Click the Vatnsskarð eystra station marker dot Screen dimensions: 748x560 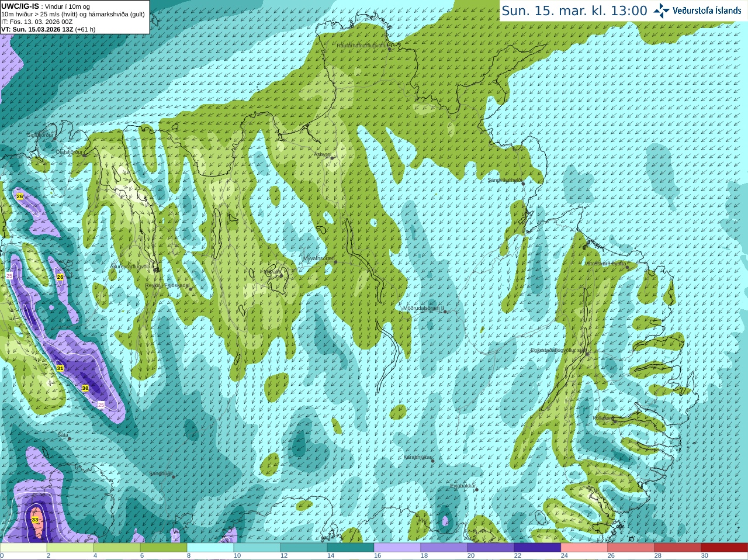pyautogui.click(x=628, y=267)
